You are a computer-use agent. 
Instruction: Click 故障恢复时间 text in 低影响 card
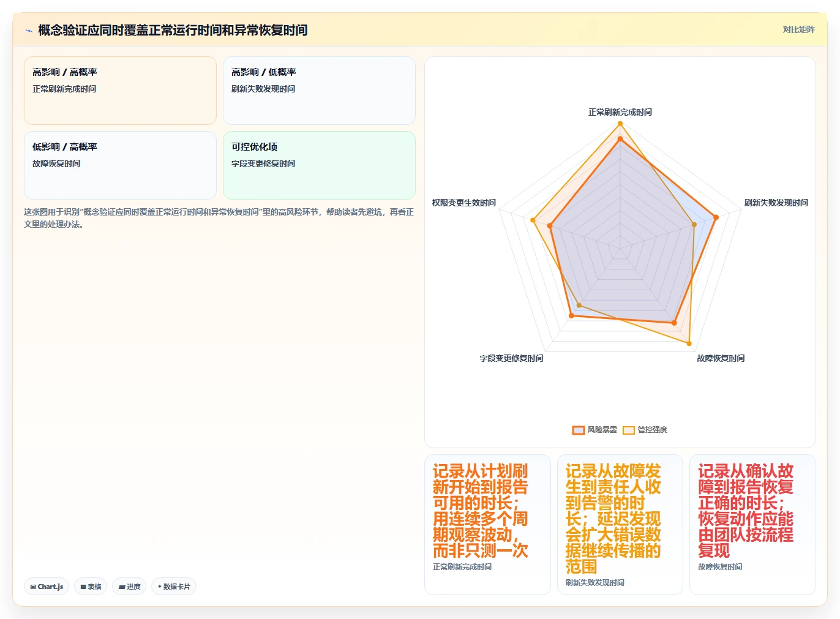tap(56, 163)
